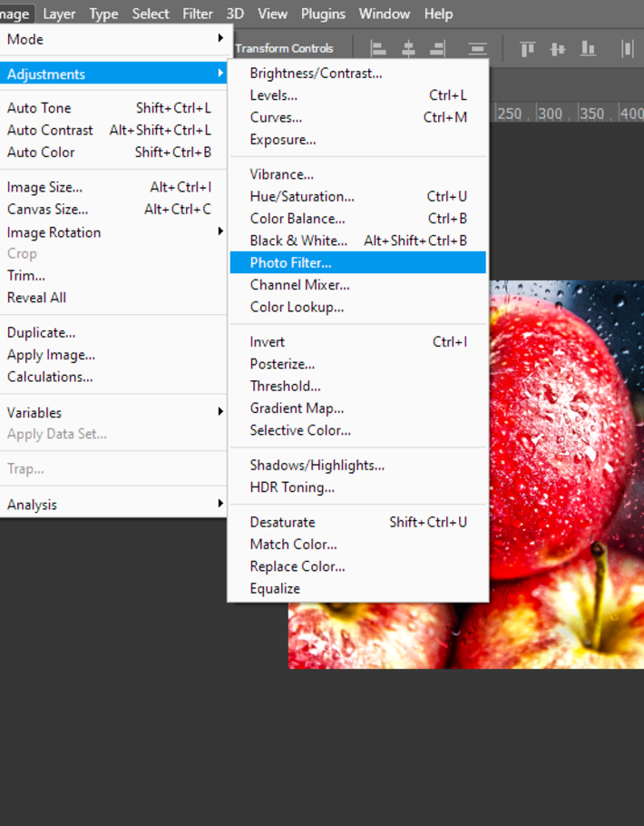
Task: Click the align top edges icon
Action: (x=527, y=49)
